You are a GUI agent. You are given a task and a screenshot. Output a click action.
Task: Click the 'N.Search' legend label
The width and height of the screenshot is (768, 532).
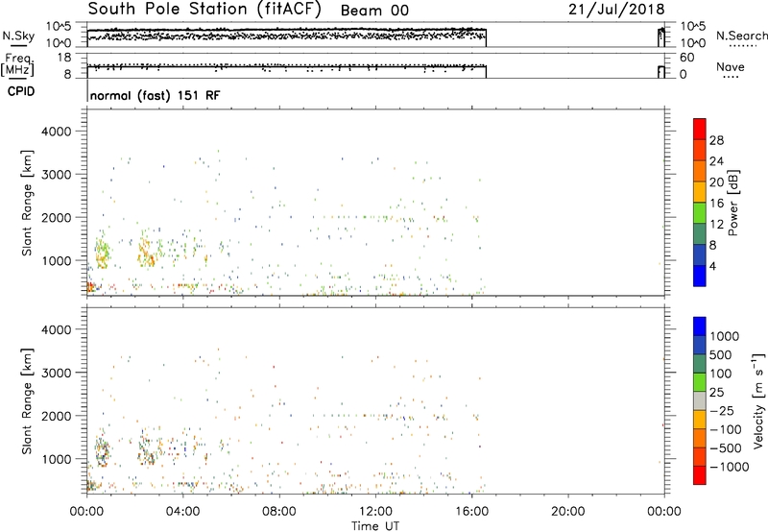point(741,36)
